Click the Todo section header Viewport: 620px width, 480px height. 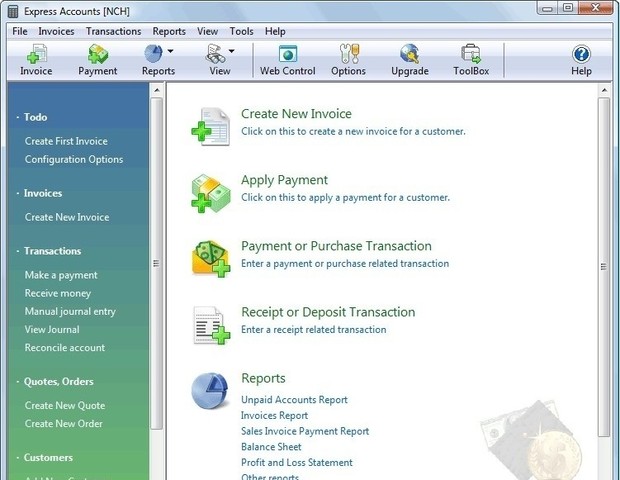[x=36, y=117]
